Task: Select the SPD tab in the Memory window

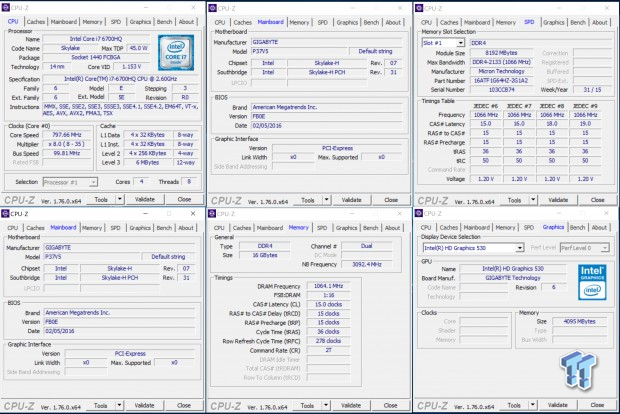Action: pos(322,228)
